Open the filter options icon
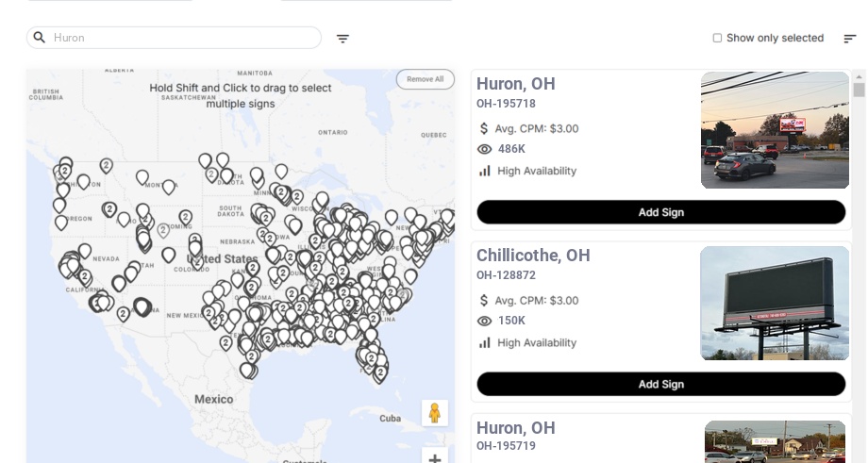The width and height of the screenshot is (868, 463). [342, 39]
